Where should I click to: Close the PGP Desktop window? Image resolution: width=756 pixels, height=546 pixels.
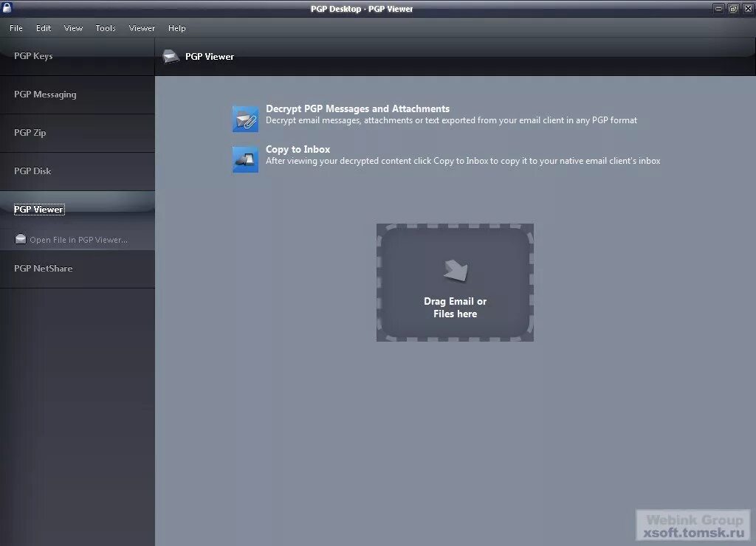(748, 8)
